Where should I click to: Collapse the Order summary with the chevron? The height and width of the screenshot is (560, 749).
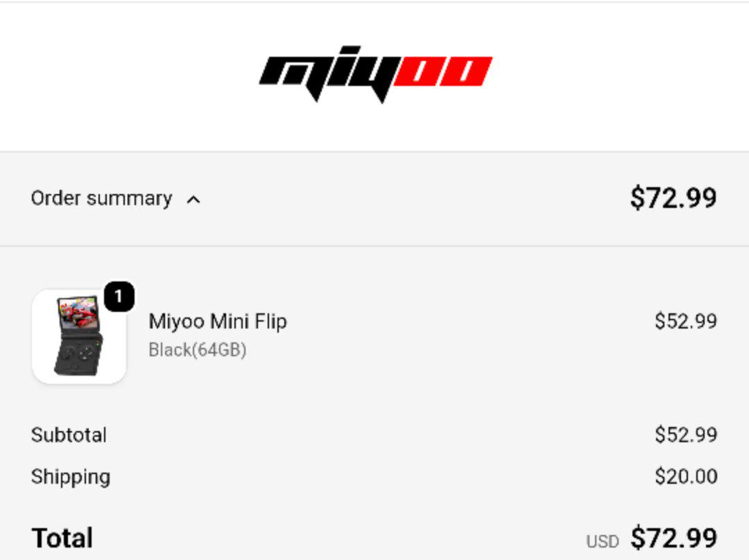[x=193, y=200]
